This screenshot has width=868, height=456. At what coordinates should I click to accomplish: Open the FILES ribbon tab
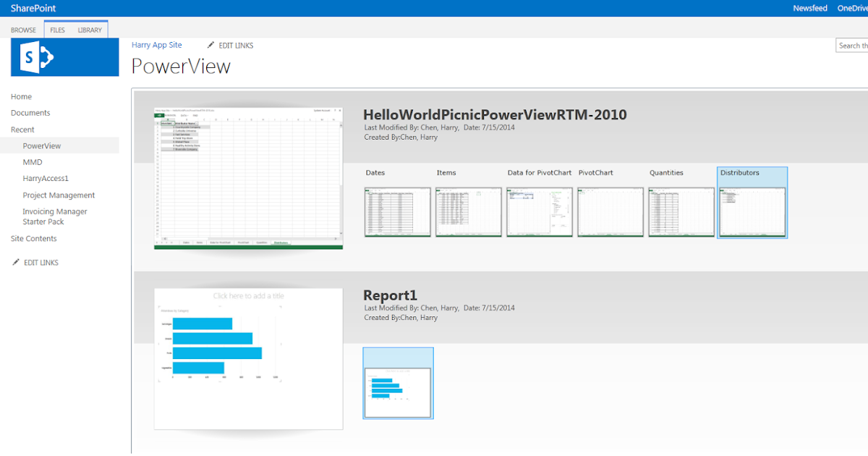[x=57, y=30]
